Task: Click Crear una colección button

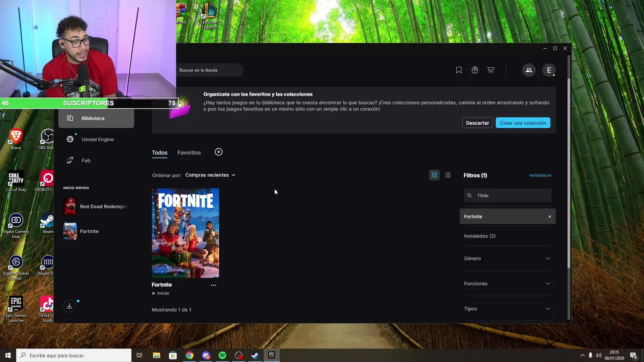Action: coord(523,123)
